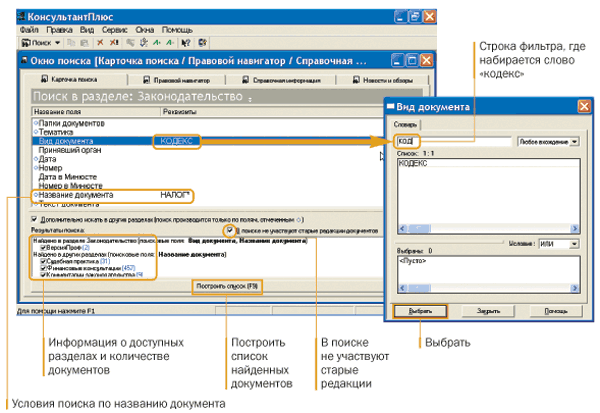Open the section selector arrow after Законодательство
The height and width of the screenshot is (413, 600).
tap(250, 99)
